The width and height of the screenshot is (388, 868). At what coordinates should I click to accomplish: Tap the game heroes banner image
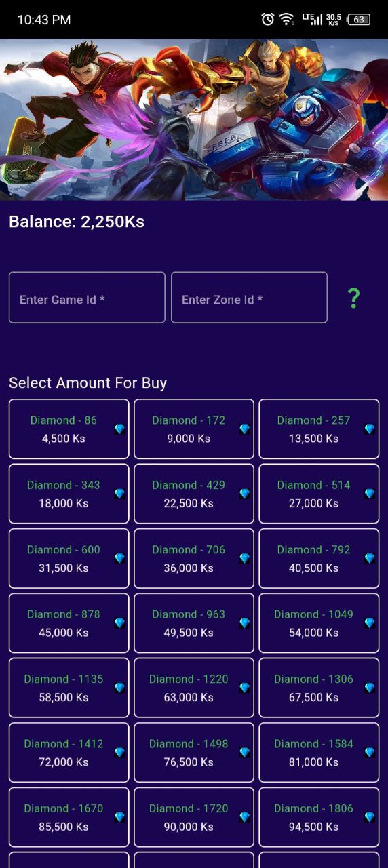click(194, 119)
